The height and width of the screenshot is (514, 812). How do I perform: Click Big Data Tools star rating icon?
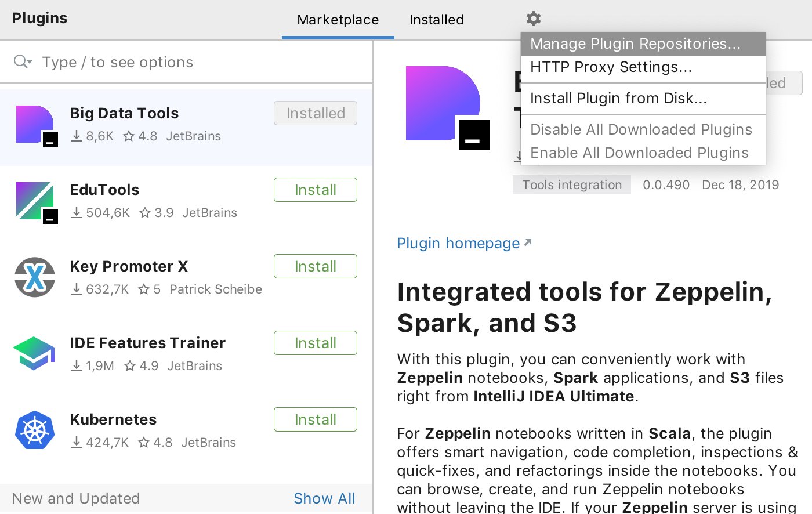point(129,136)
